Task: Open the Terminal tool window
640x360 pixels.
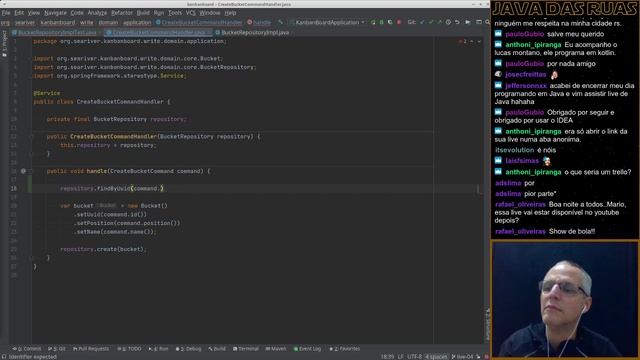Action: coord(246,349)
